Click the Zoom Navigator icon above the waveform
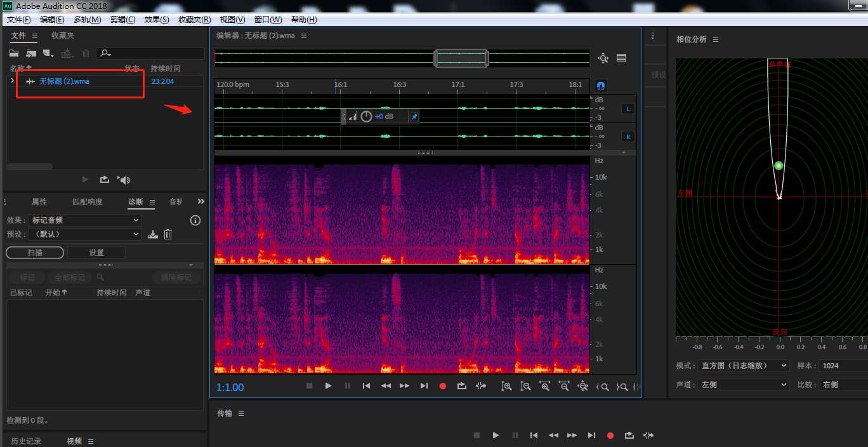This screenshot has width=868, height=447. tap(603, 58)
